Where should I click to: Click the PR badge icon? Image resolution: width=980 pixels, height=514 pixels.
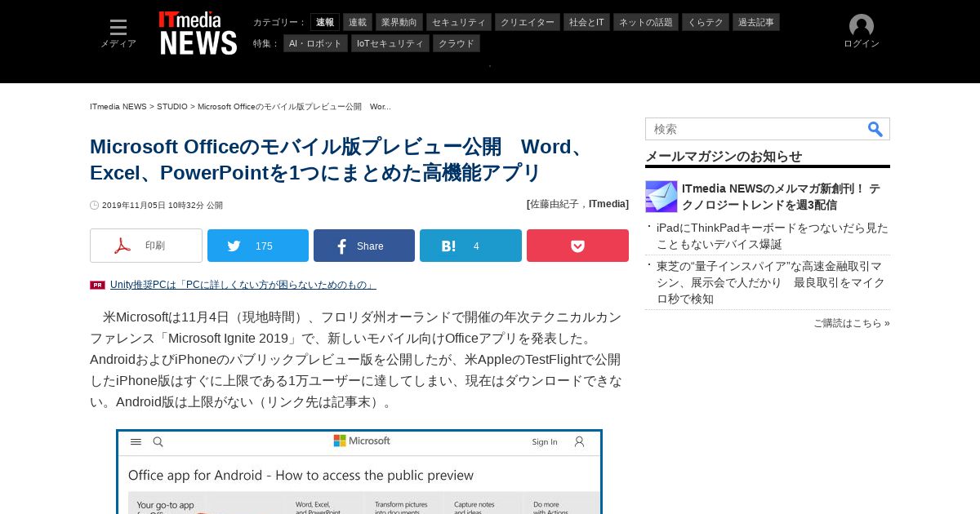[97, 285]
